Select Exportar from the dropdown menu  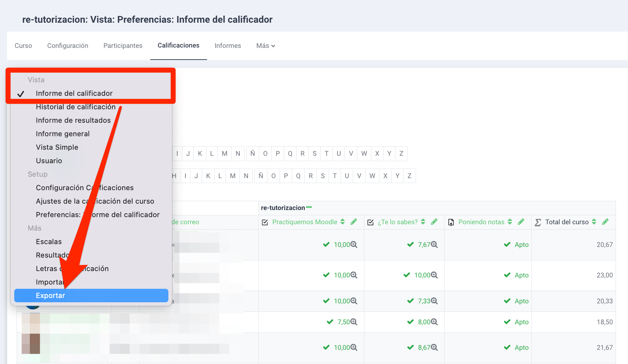[x=91, y=296]
